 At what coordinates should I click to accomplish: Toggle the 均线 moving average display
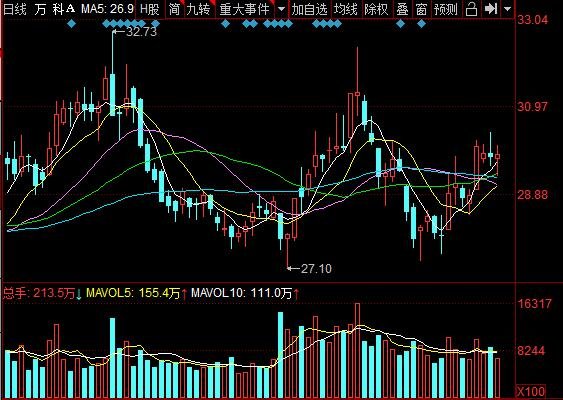point(345,9)
